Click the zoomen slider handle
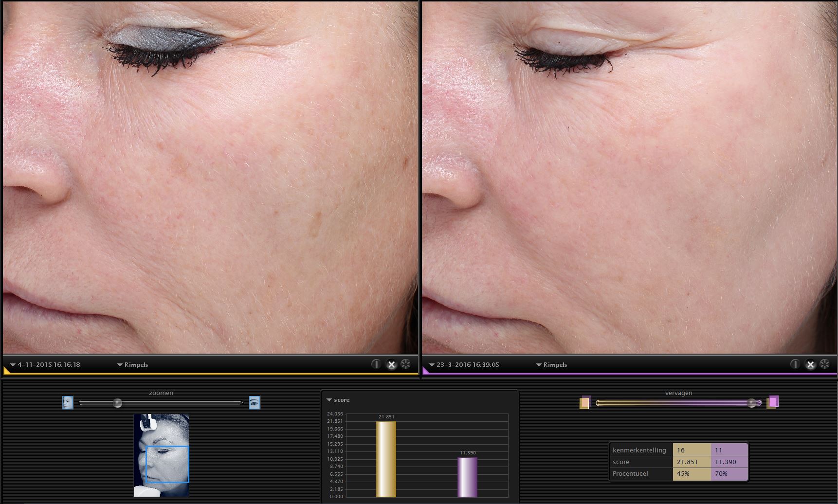This screenshot has width=838, height=504. coord(117,403)
